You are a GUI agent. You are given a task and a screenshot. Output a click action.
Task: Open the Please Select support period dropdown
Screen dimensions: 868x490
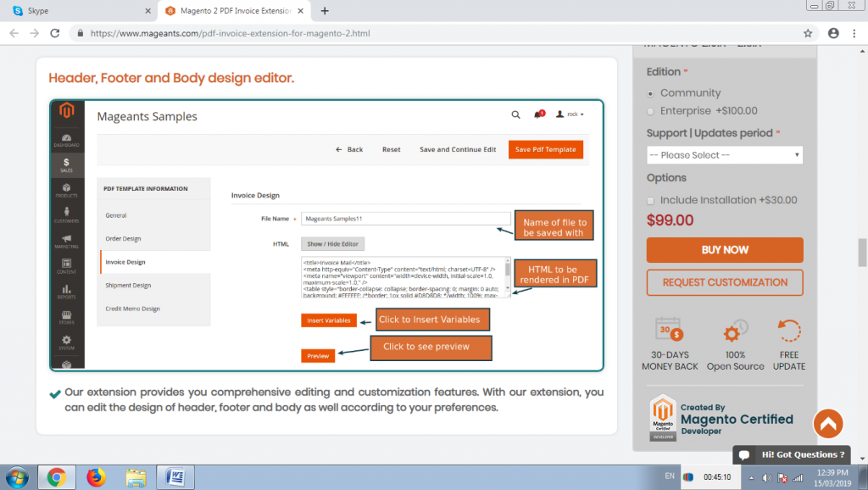725,154
